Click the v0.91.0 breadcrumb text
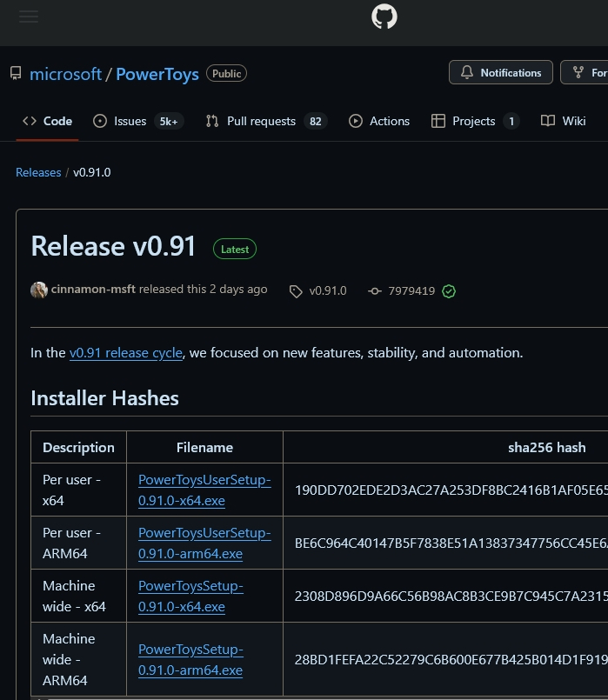Screen dimensions: 608x700 pos(92,172)
